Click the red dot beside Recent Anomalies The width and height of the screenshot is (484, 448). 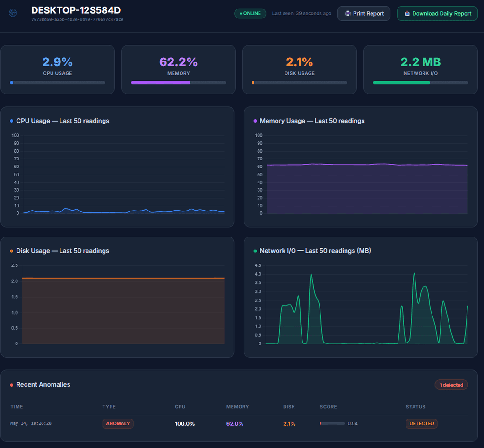(x=12, y=385)
